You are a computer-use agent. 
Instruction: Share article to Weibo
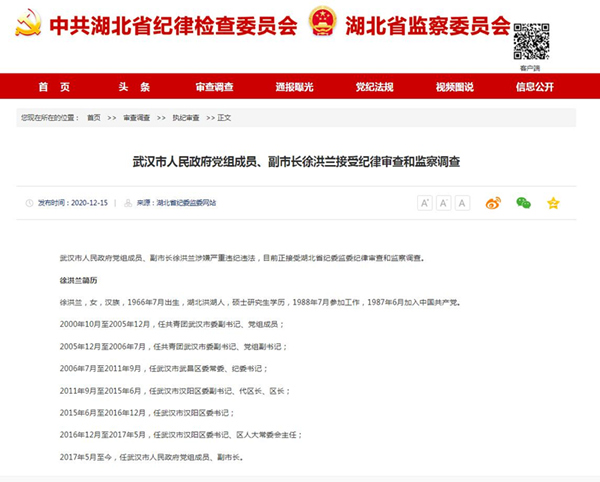point(492,203)
